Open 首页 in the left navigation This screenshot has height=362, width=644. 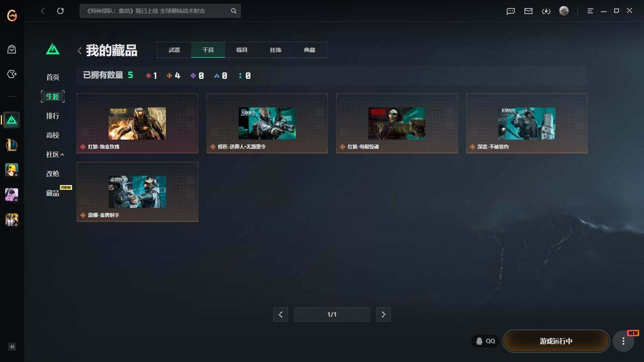53,77
